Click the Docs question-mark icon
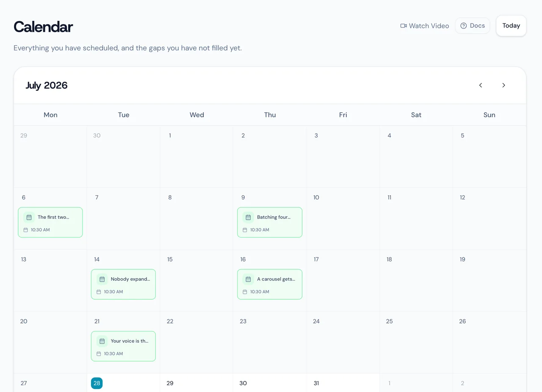 464,26
